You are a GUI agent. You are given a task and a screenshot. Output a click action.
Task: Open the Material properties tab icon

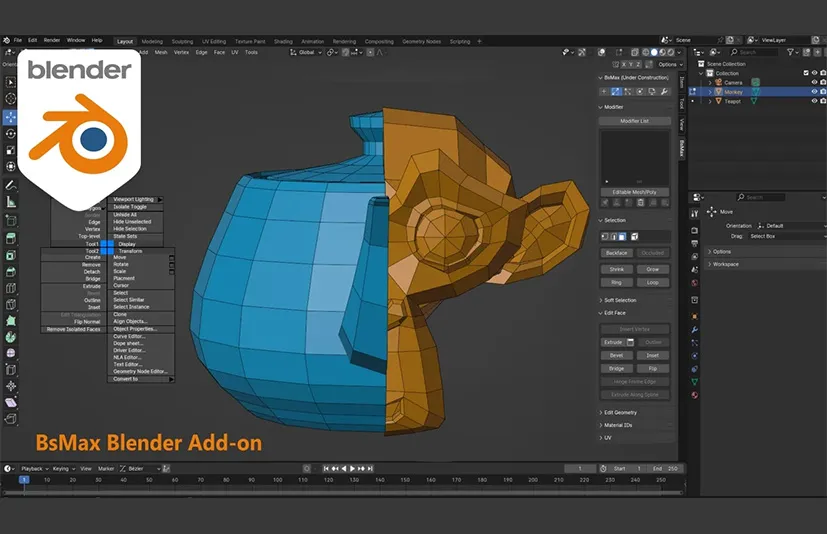pos(695,395)
